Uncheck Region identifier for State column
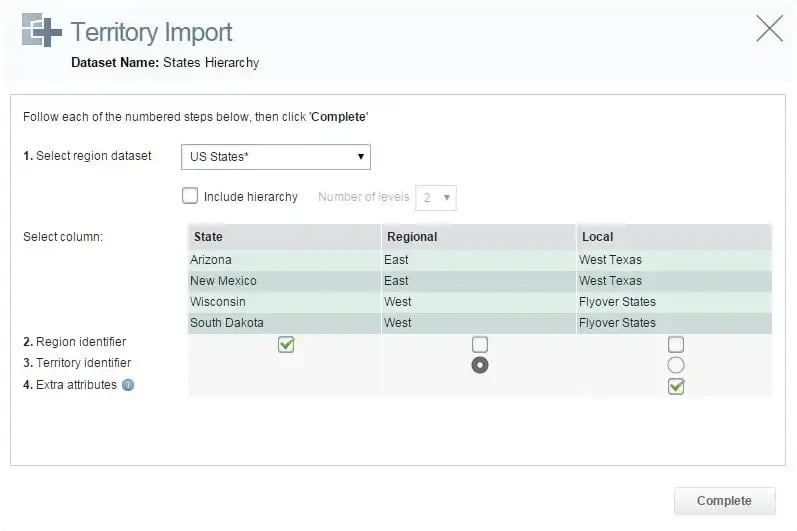 (x=286, y=345)
